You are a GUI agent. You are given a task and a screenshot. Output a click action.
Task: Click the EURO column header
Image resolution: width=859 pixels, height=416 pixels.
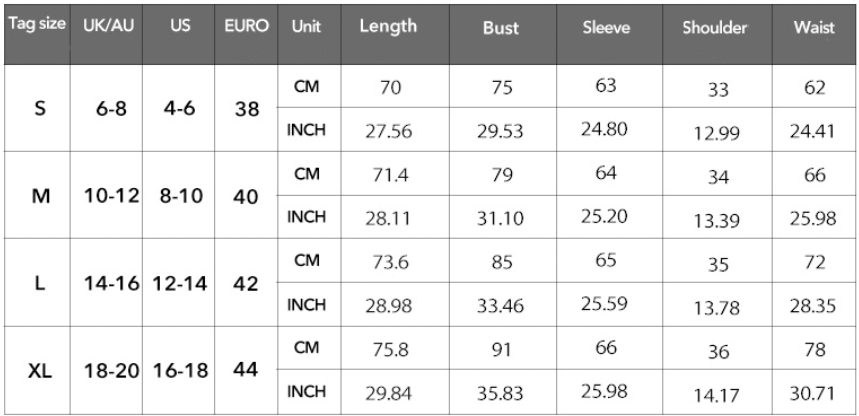(x=246, y=27)
